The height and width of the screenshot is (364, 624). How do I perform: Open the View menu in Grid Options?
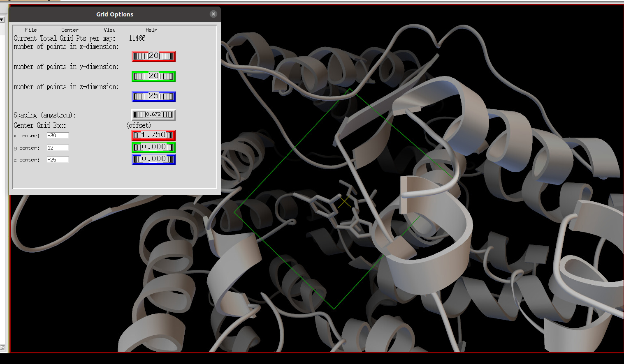[x=109, y=30]
